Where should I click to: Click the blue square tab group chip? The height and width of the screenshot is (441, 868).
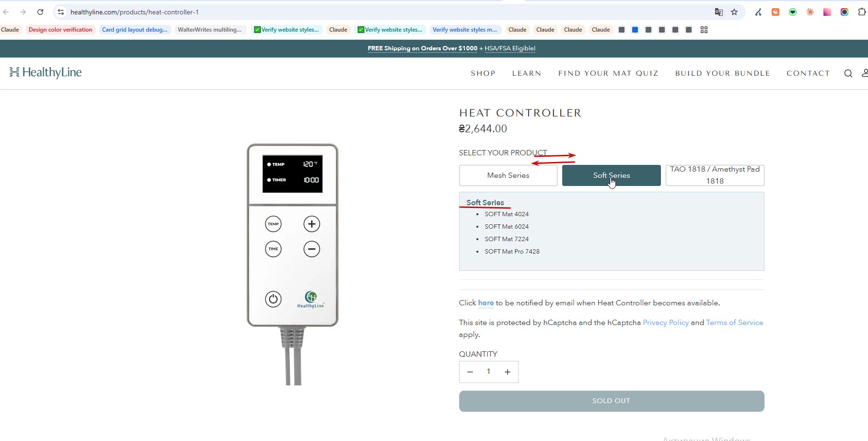click(x=635, y=30)
